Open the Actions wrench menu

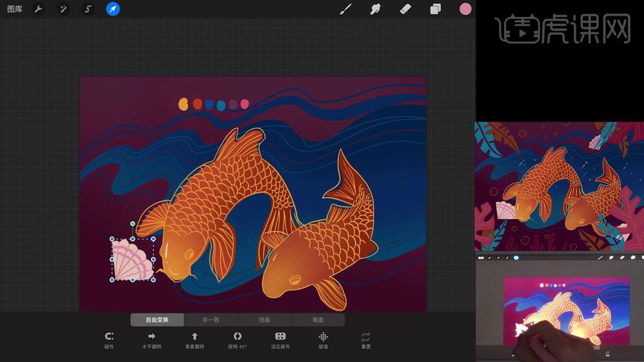click(38, 9)
